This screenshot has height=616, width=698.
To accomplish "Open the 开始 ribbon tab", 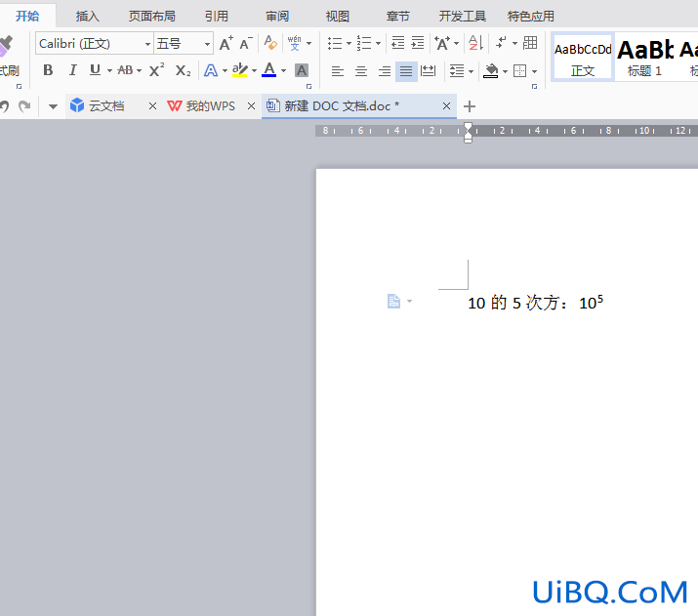I will [x=27, y=16].
